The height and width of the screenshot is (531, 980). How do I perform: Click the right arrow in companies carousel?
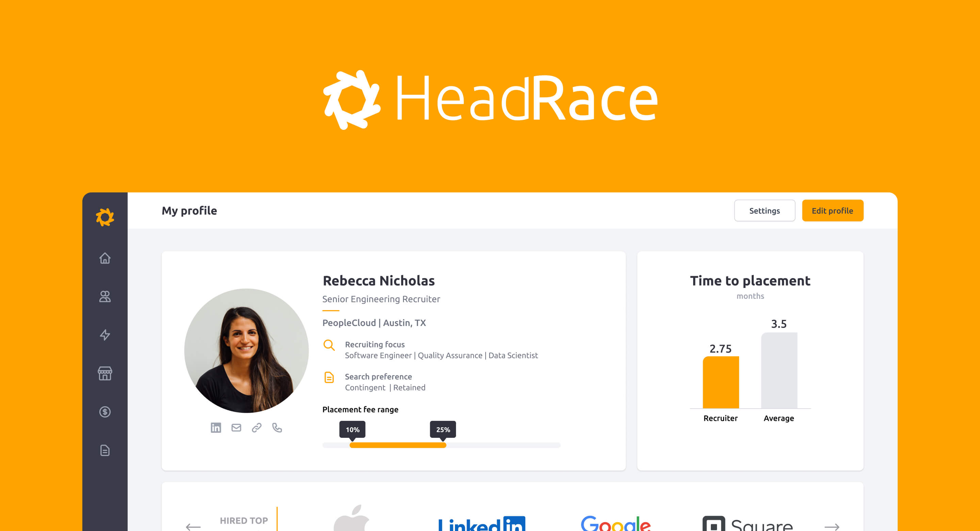tap(832, 527)
